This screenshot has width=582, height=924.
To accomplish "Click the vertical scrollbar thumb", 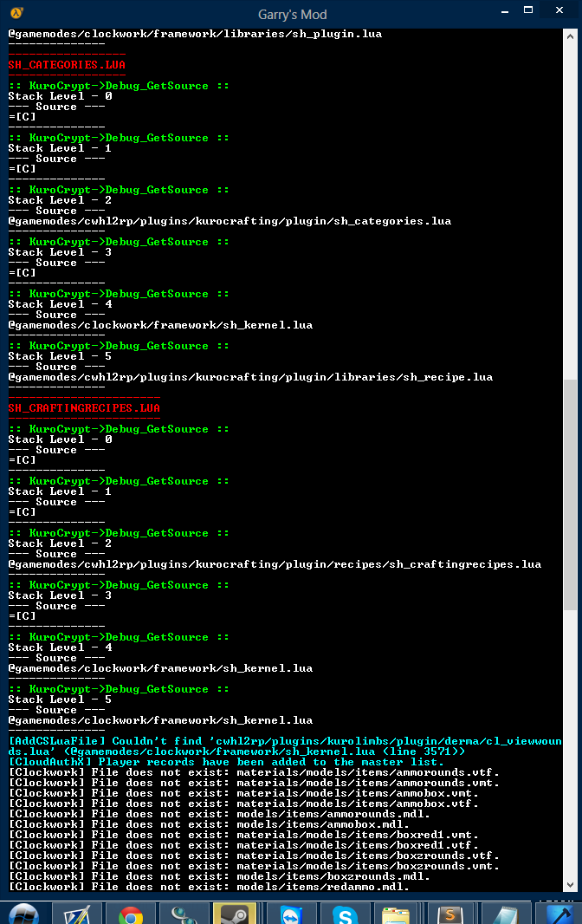I will (x=570, y=495).
